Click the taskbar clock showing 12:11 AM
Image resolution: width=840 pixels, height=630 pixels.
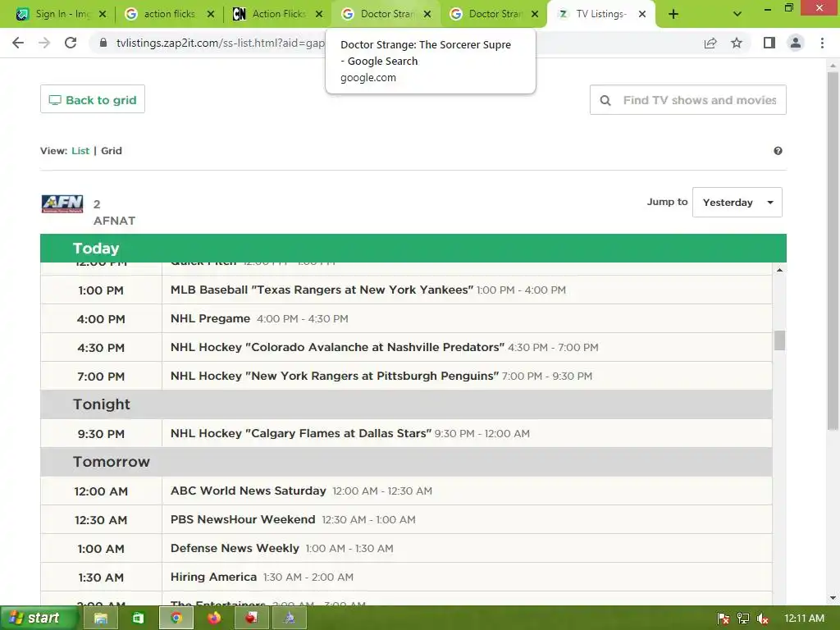click(x=804, y=619)
